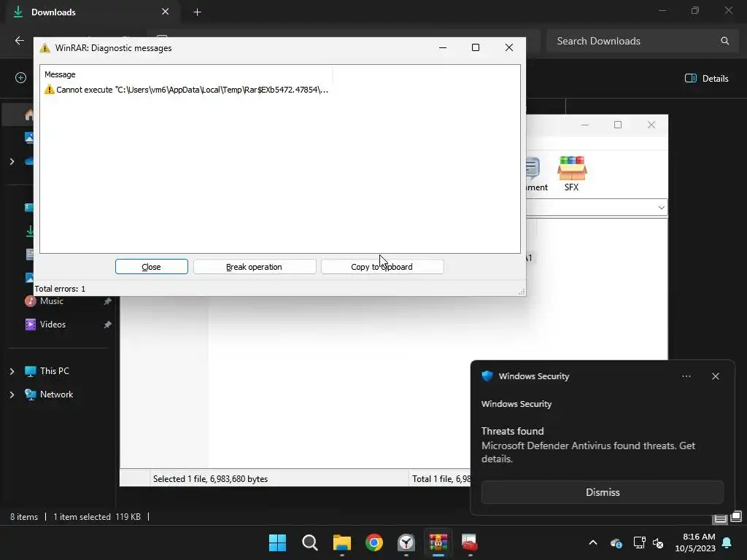Viewport: 747px width, 560px height.
Task: Switch to large thumbnails view in Explorer
Action: pos(736,516)
